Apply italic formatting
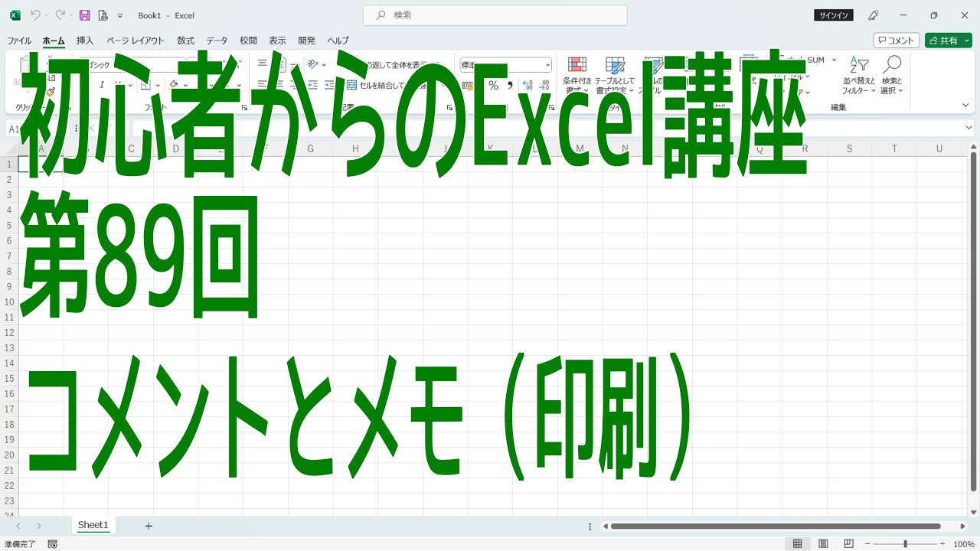The height and width of the screenshot is (551, 980). point(102,85)
